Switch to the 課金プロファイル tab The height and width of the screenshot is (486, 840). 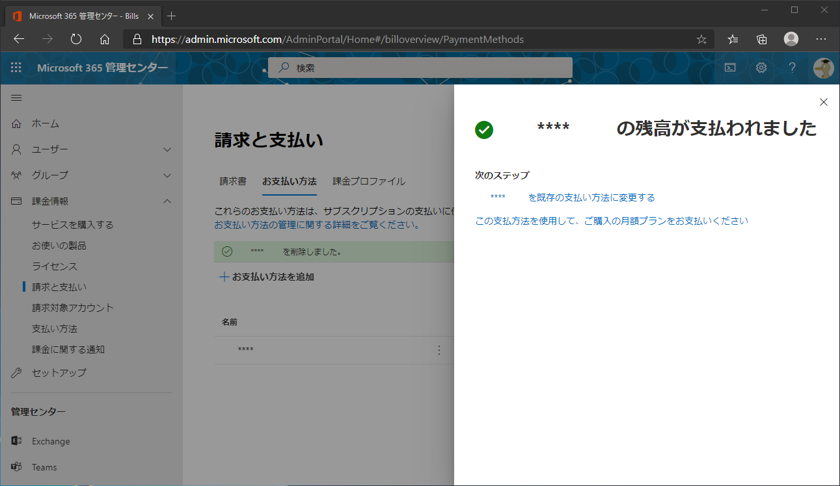pyautogui.click(x=369, y=182)
